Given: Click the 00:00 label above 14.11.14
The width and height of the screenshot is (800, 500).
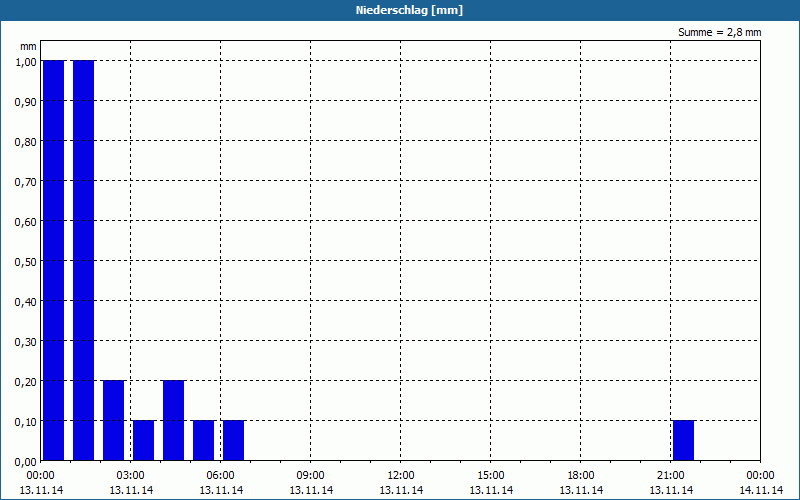Looking at the screenshot, I should [761, 476].
